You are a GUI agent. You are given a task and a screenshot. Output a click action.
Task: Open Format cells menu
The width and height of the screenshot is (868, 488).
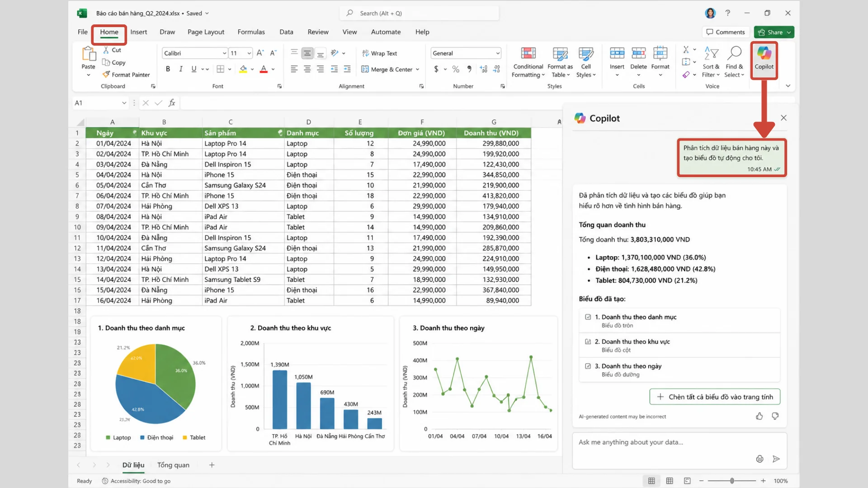[660, 61]
